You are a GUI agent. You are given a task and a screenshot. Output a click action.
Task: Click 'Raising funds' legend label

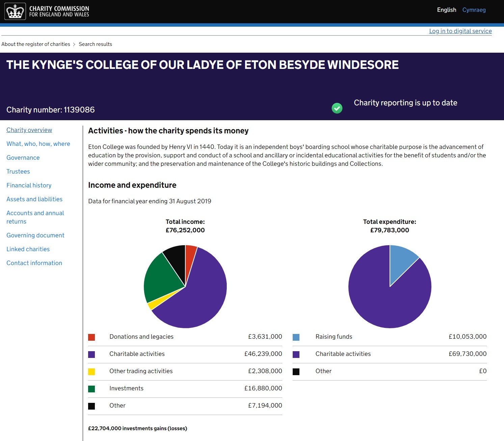pyautogui.click(x=334, y=337)
